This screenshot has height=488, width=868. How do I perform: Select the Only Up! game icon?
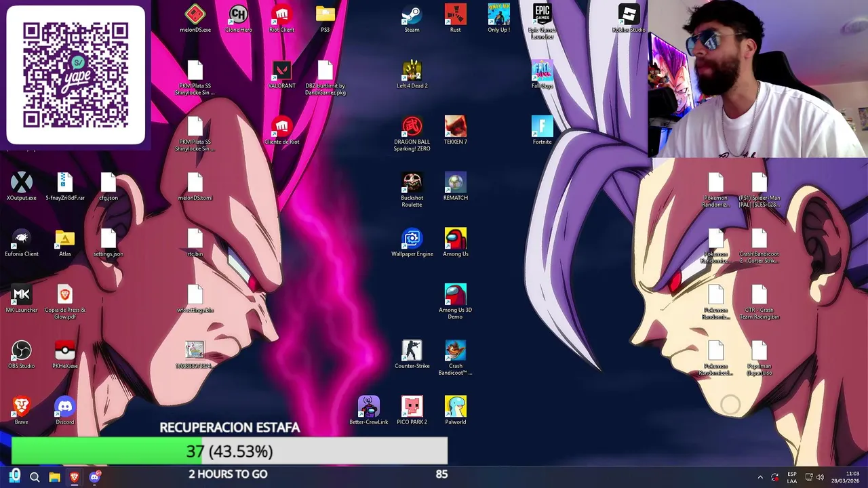pos(498,19)
